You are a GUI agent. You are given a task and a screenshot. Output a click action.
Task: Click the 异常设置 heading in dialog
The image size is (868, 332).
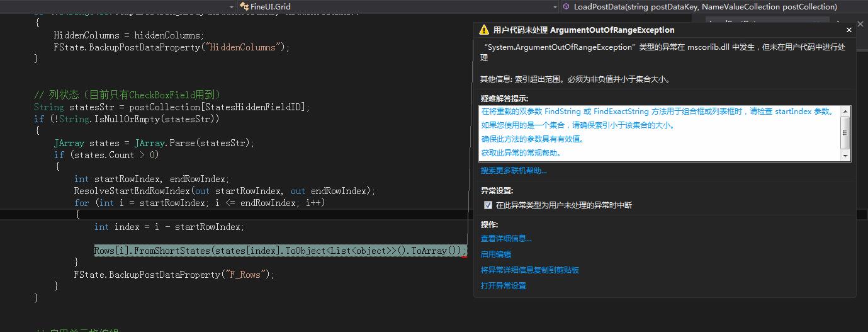click(x=497, y=191)
